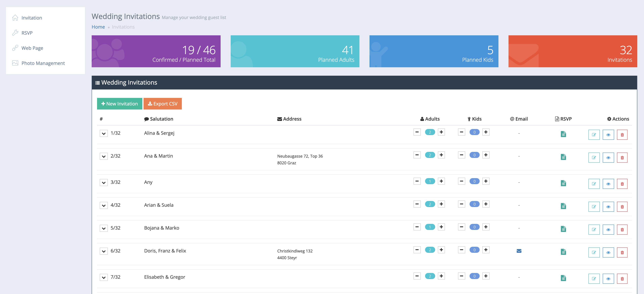Click the Export CSV button
This screenshot has height=294, width=644.
click(163, 104)
